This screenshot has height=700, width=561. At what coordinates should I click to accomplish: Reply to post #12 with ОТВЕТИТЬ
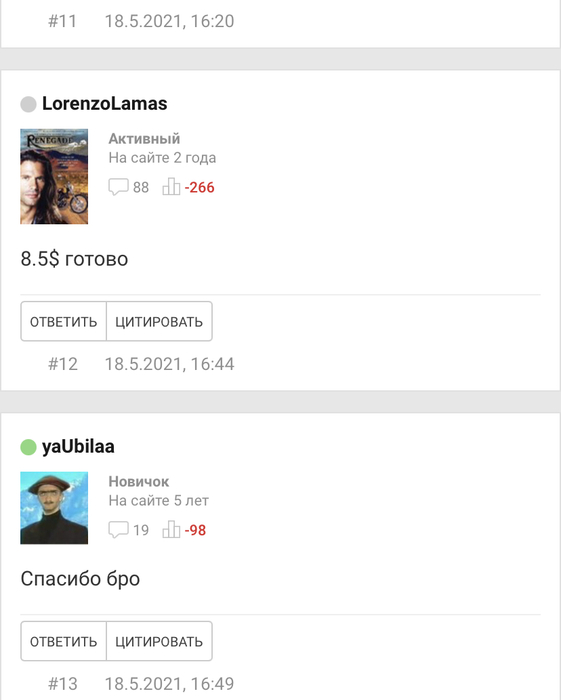63,321
